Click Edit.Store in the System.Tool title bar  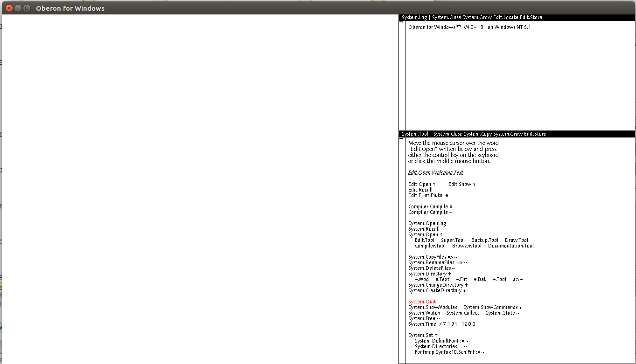coord(535,134)
